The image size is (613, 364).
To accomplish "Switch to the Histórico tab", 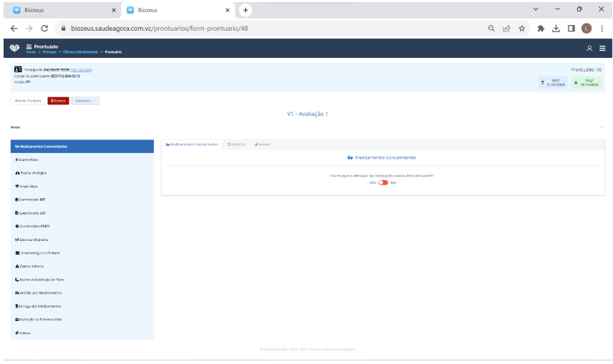I will (x=236, y=144).
